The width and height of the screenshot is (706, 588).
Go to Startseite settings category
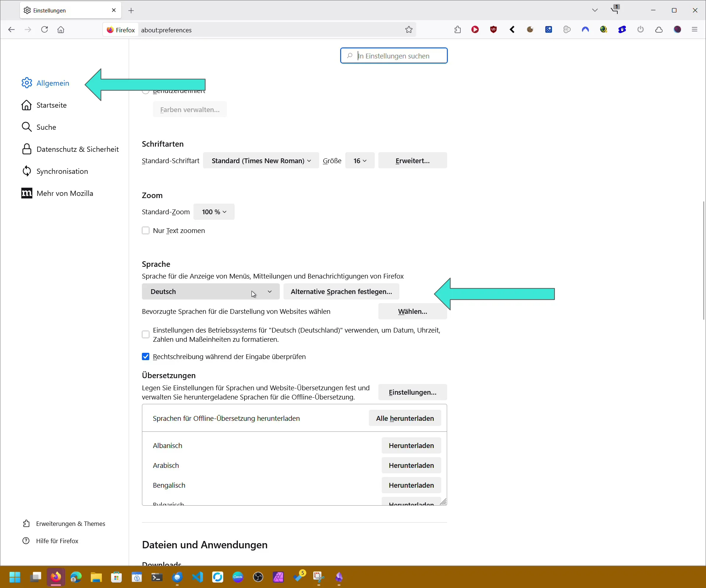click(44, 105)
